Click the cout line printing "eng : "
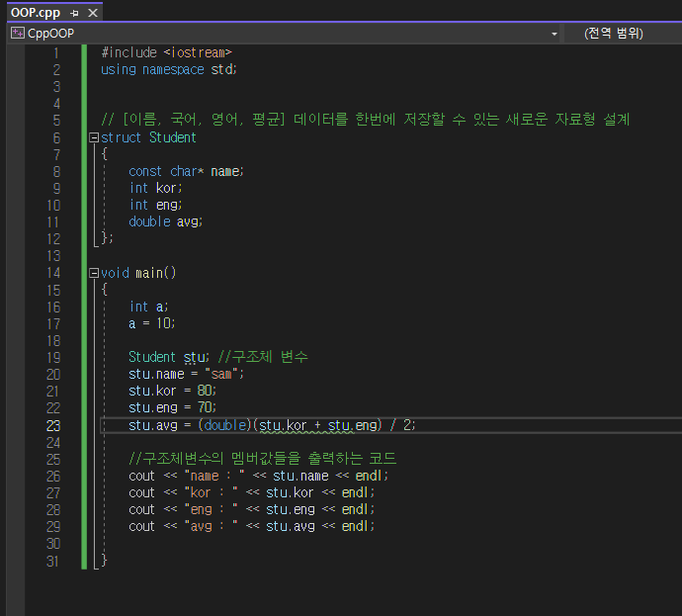The height and width of the screenshot is (616, 682). click(x=251, y=510)
